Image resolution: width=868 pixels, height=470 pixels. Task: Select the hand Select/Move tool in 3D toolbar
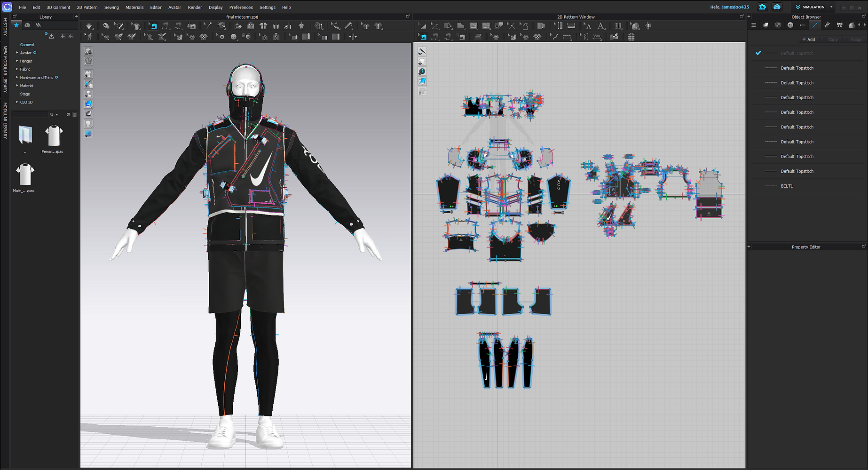coord(106,26)
